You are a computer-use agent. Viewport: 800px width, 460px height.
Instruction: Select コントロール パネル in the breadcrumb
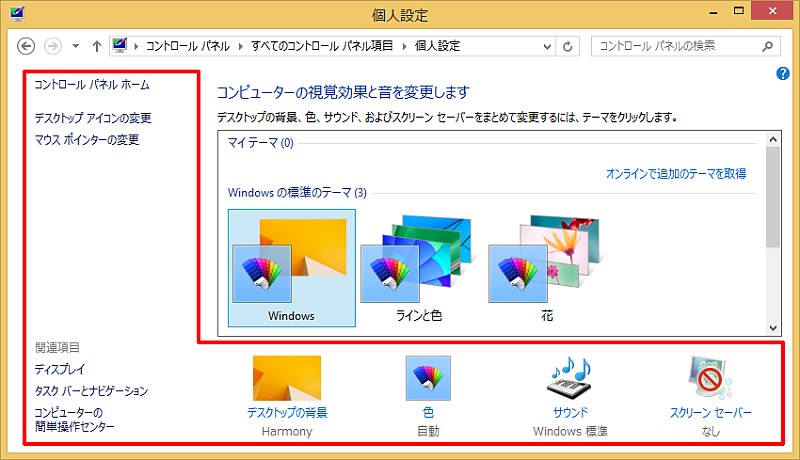(x=188, y=46)
